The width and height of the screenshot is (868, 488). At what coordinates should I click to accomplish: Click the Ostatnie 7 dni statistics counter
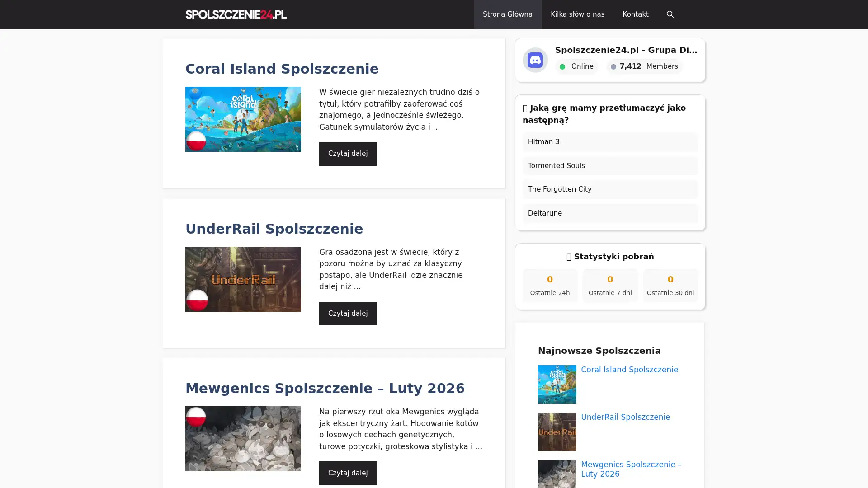[610, 285]
